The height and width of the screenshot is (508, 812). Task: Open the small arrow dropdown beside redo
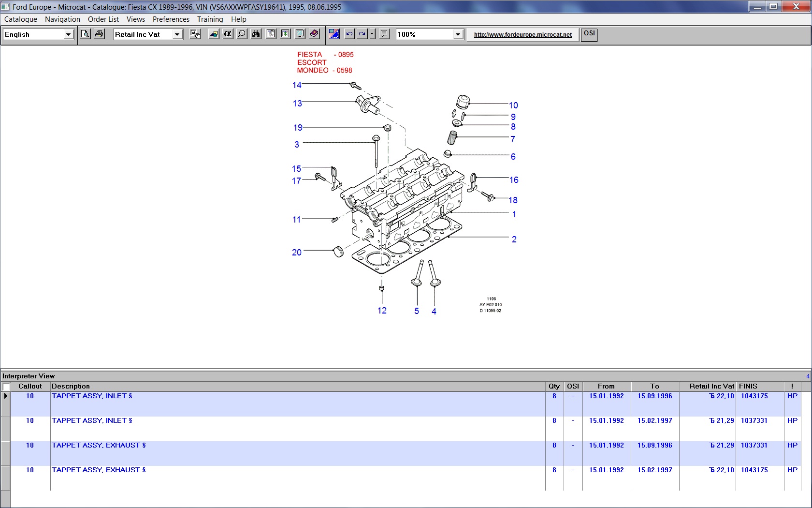[372, 34]
